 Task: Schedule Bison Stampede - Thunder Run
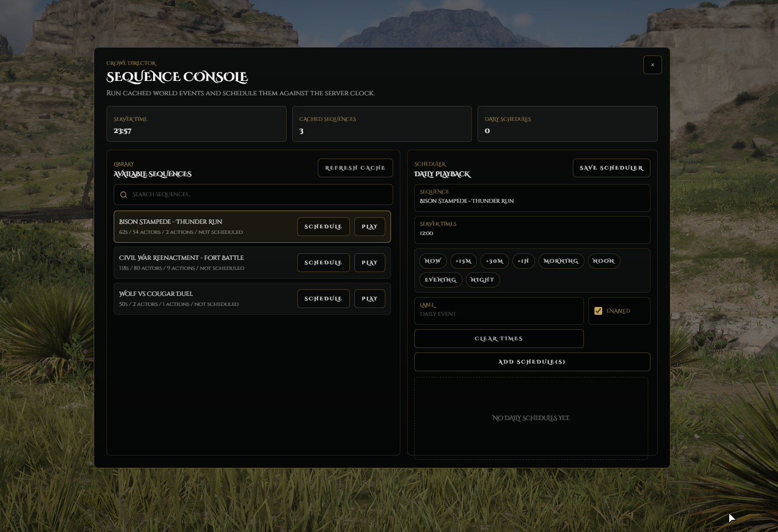(x=323, y=227)
